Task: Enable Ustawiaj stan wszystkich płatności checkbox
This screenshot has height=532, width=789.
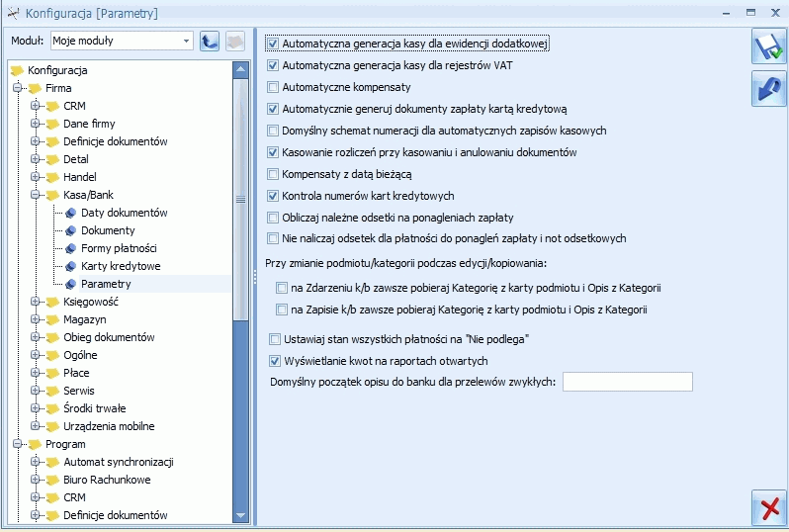Action: click(x=275, y=339)
